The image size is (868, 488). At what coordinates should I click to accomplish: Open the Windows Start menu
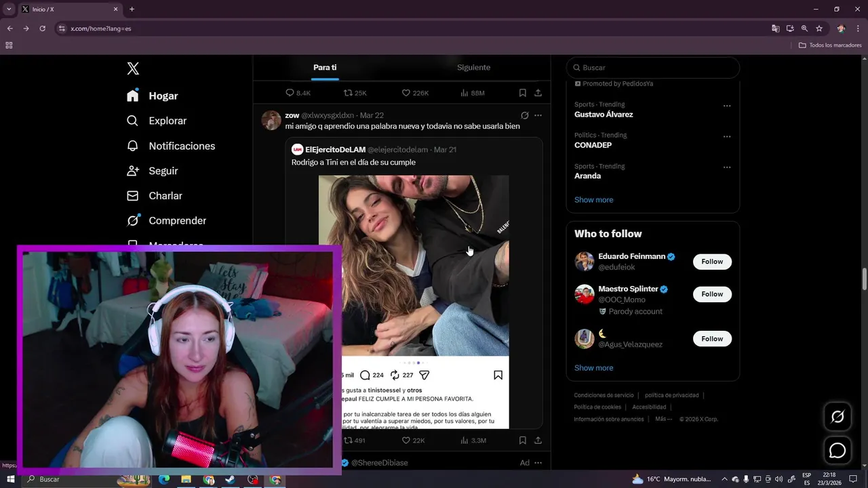(10, 479)
